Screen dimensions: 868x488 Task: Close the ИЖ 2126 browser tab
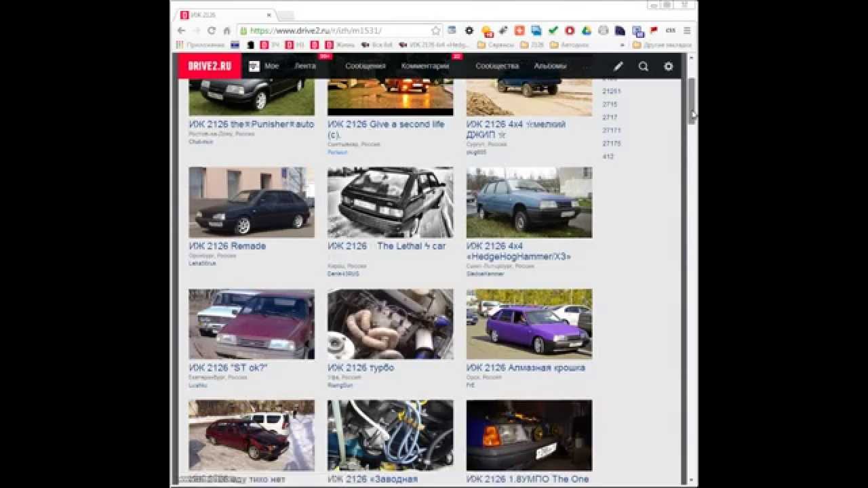click(x=269, y=14)
